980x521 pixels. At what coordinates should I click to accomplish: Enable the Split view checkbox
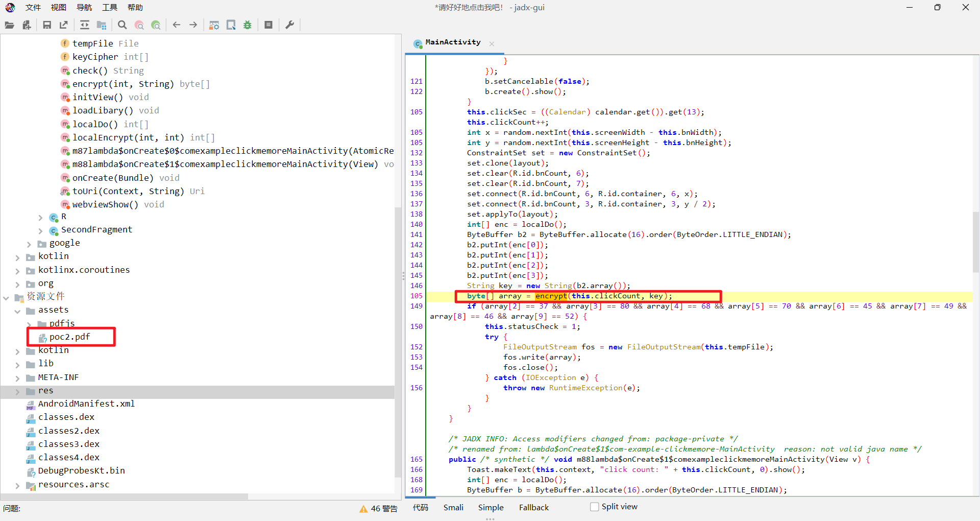pyautogui.click(x=594, y=507)
